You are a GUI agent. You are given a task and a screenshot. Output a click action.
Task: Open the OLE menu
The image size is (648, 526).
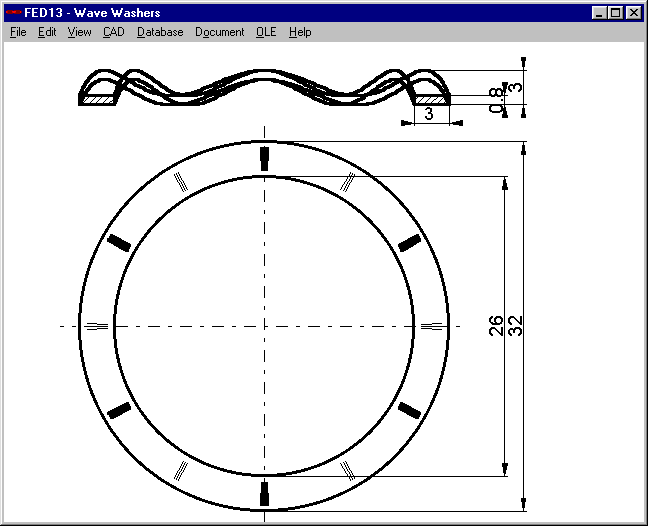click(266, 32)
